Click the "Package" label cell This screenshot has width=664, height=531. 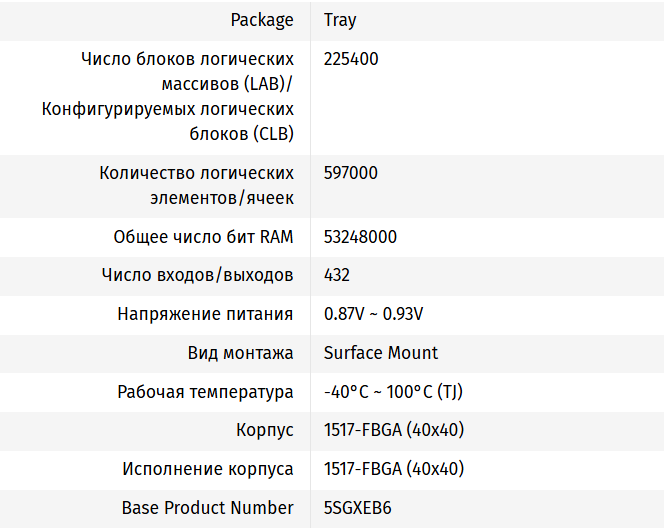coord(262,20)
